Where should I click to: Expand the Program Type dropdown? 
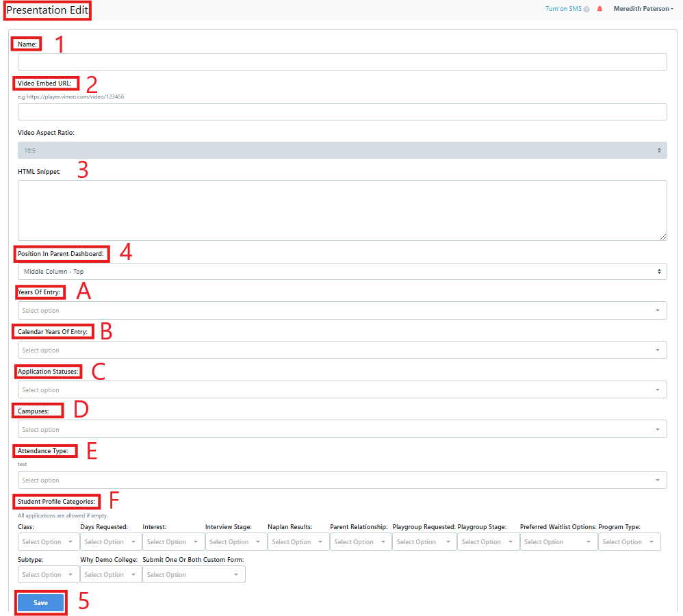(x=629, y=541)
